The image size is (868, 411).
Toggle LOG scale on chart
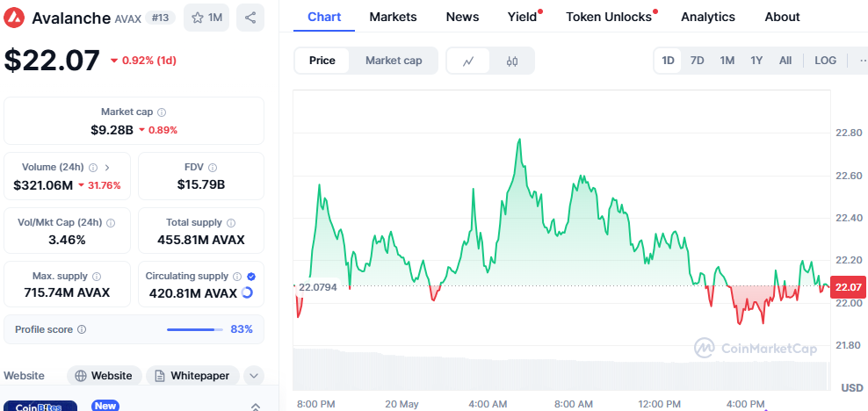[825, 61]
